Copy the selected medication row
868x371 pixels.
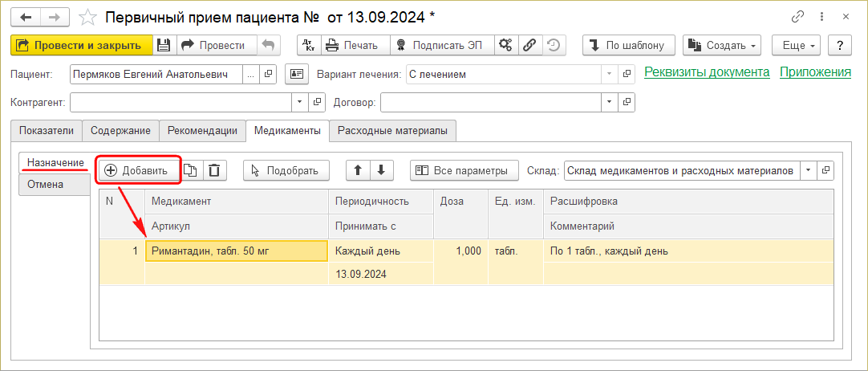tap(191, 170)
